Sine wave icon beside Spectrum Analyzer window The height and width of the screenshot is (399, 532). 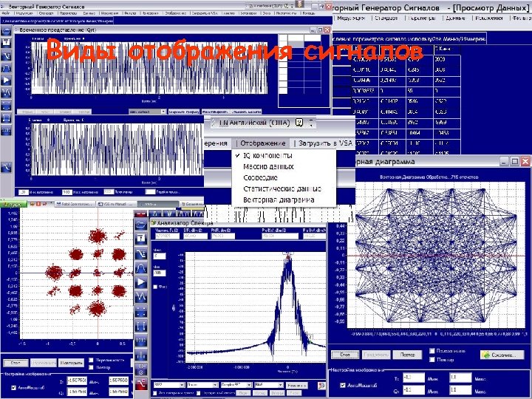tap(141, 297)
